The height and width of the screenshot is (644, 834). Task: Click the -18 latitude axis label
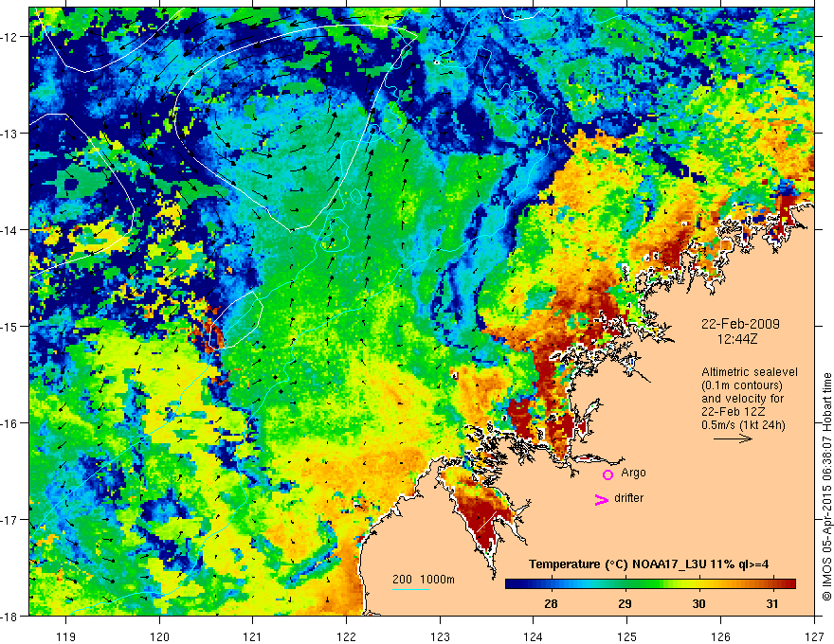[x=10, y=616]
